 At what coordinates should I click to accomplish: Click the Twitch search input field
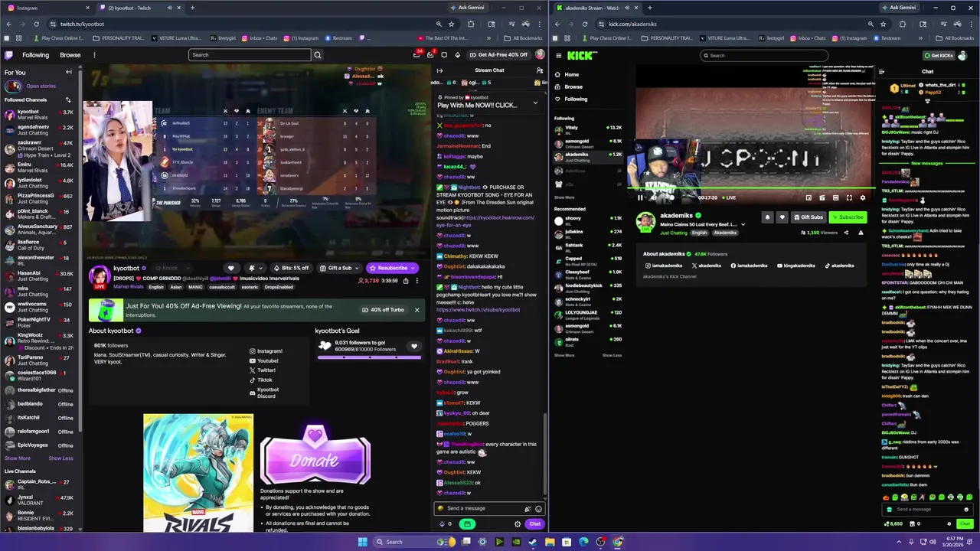[x=250, y=55]
